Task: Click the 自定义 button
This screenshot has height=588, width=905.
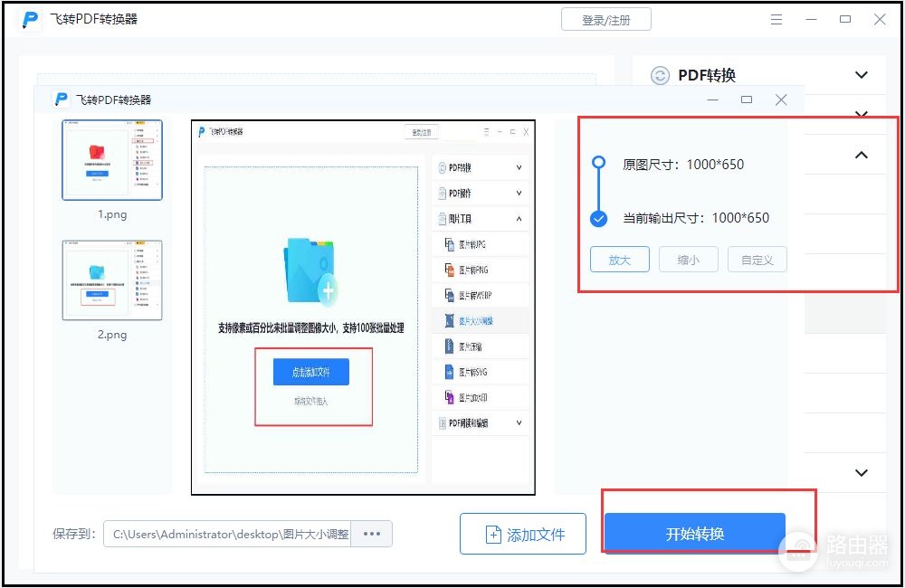Action: 757,260
